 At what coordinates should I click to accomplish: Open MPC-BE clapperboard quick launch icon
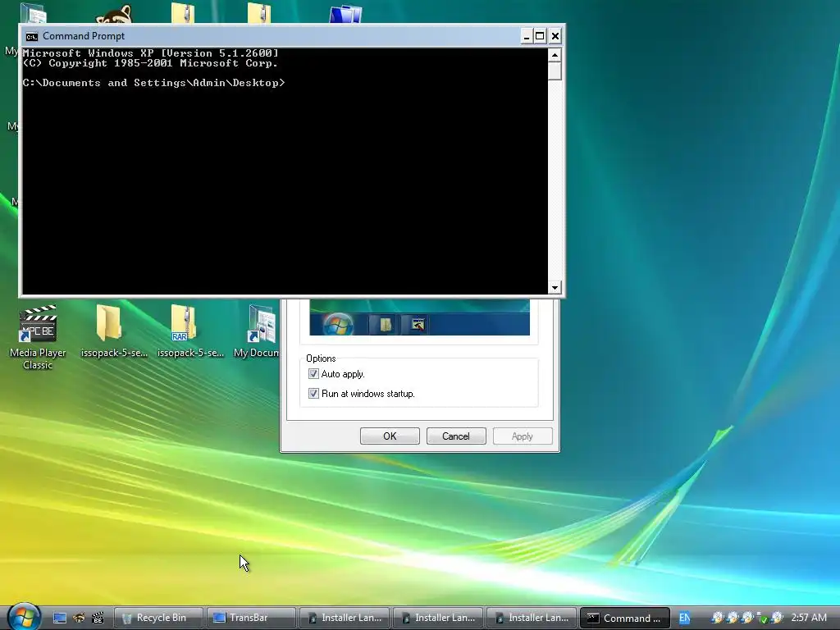click(x=98, y=619)
